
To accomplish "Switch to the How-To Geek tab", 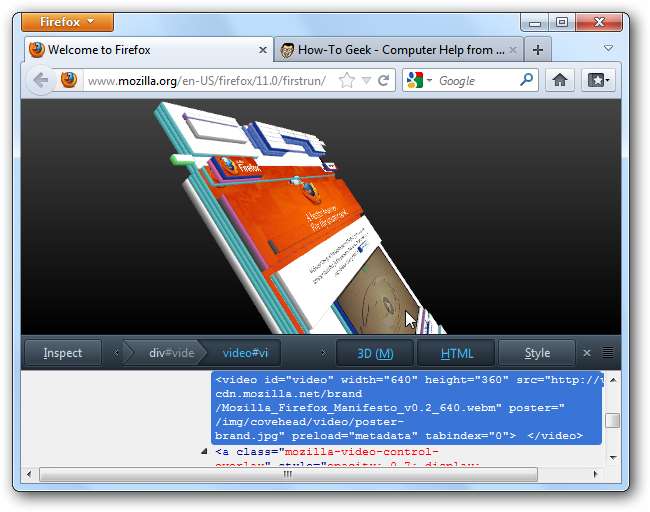I will point(398,50).
